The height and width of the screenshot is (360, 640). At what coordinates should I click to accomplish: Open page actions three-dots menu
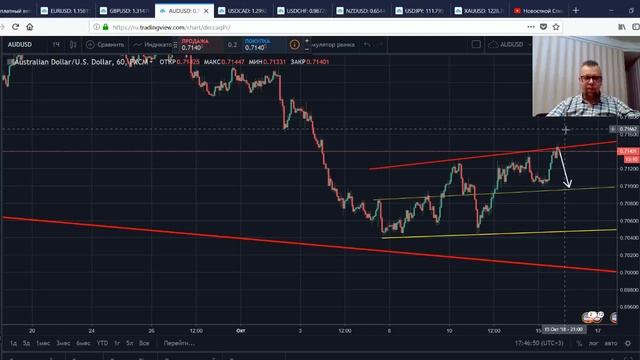tap(531, 27)
